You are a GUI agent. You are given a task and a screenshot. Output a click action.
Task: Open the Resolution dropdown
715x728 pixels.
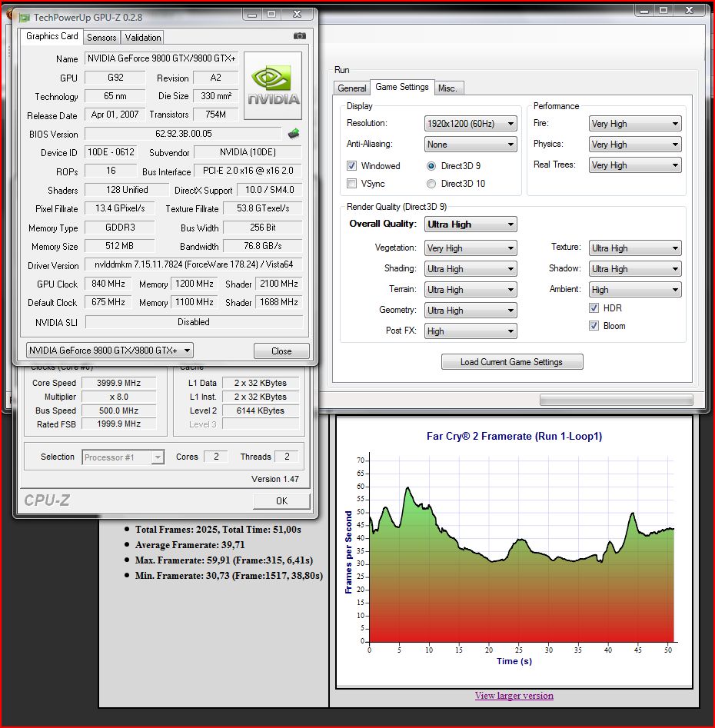coord(471,124)
